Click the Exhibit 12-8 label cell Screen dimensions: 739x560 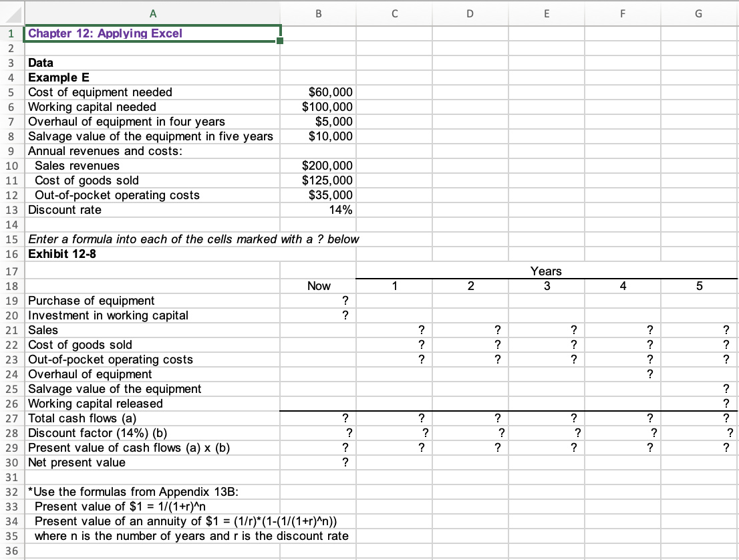pos(152,254)
